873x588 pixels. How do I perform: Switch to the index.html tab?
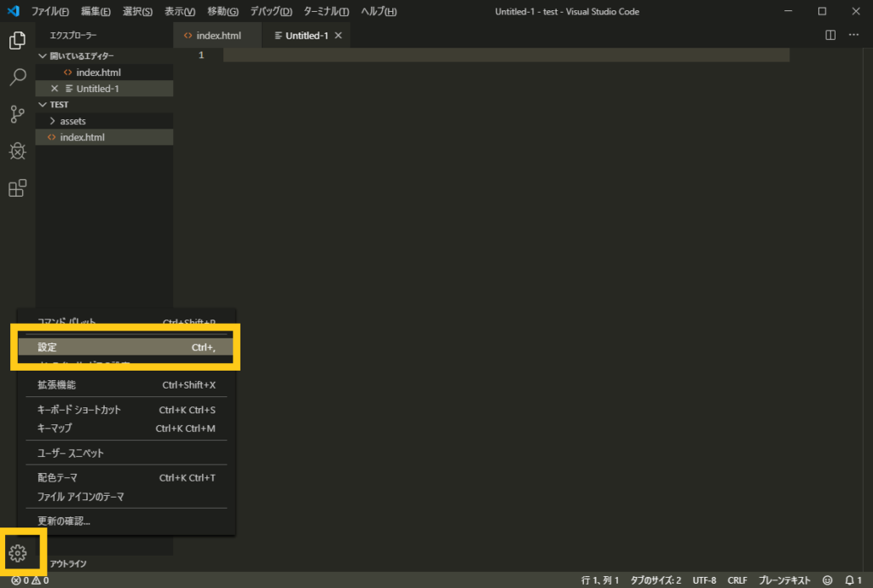[216, 35]
